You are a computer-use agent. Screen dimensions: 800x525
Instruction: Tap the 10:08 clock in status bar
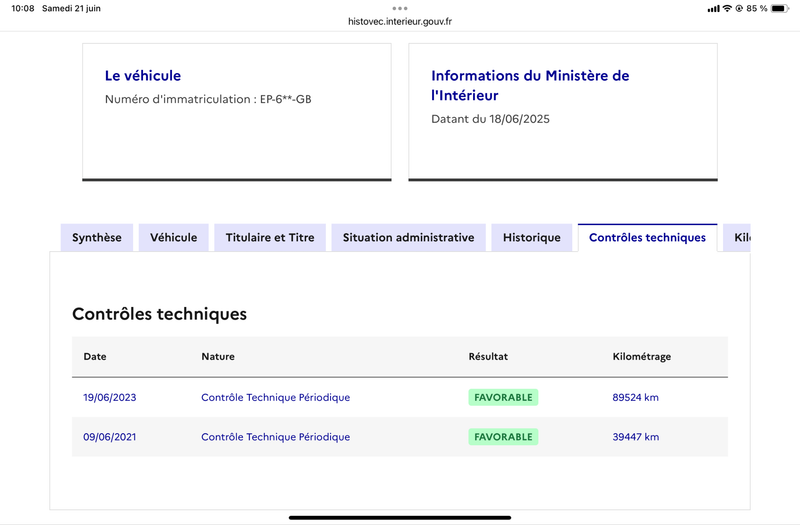click(x=22, y=8)
